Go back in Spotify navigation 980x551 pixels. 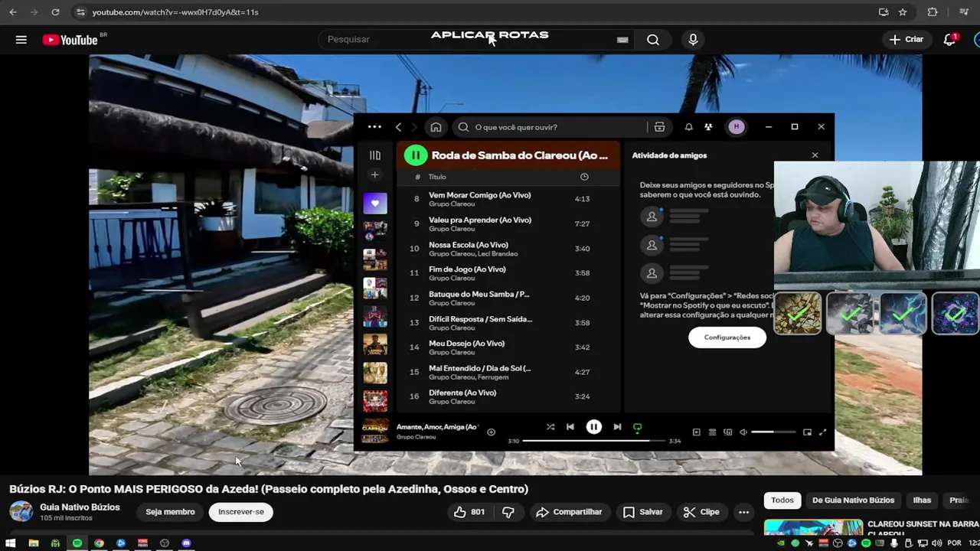pyautogui.click(x=398, y=127)
